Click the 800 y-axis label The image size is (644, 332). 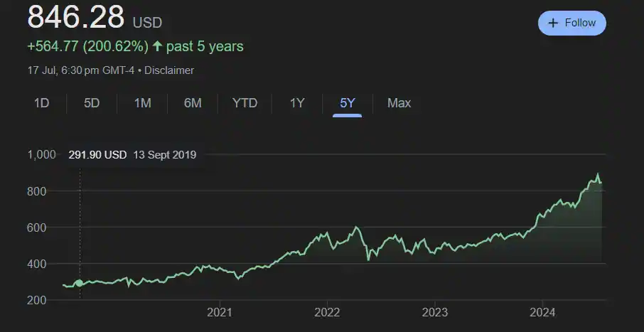(x=36, y=191)
